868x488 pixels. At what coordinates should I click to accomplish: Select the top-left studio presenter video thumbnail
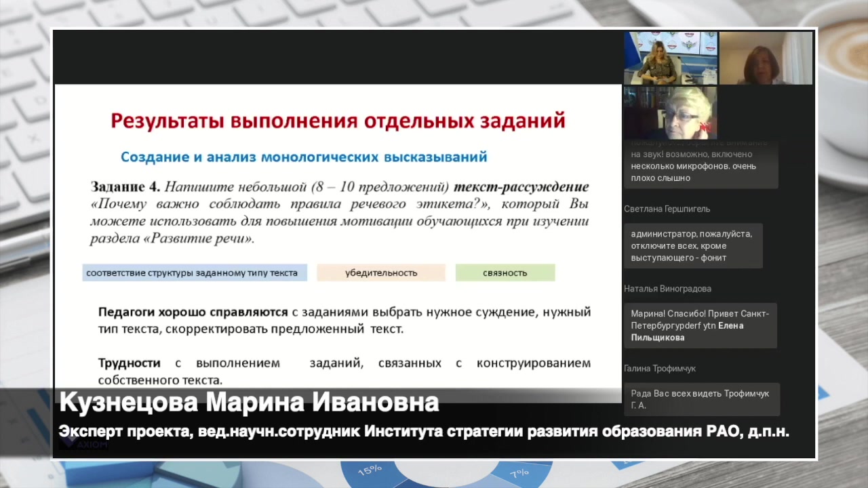tap(671, 58)
